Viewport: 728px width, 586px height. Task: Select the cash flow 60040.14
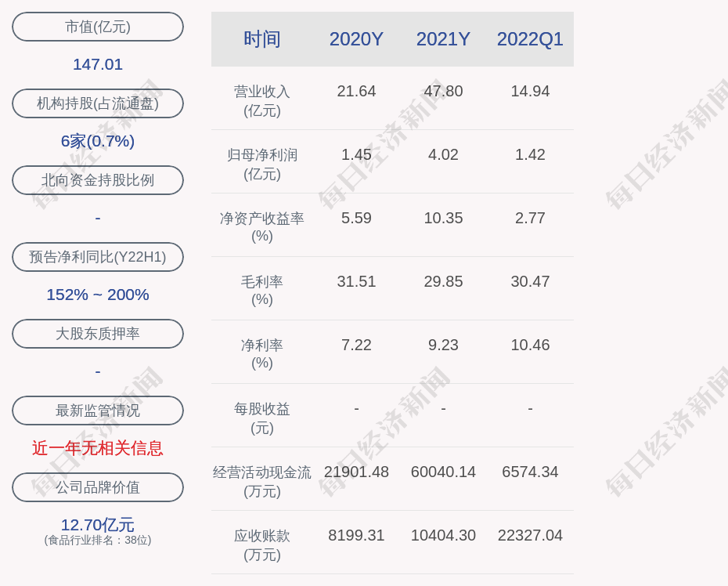(x=443, y=472)
